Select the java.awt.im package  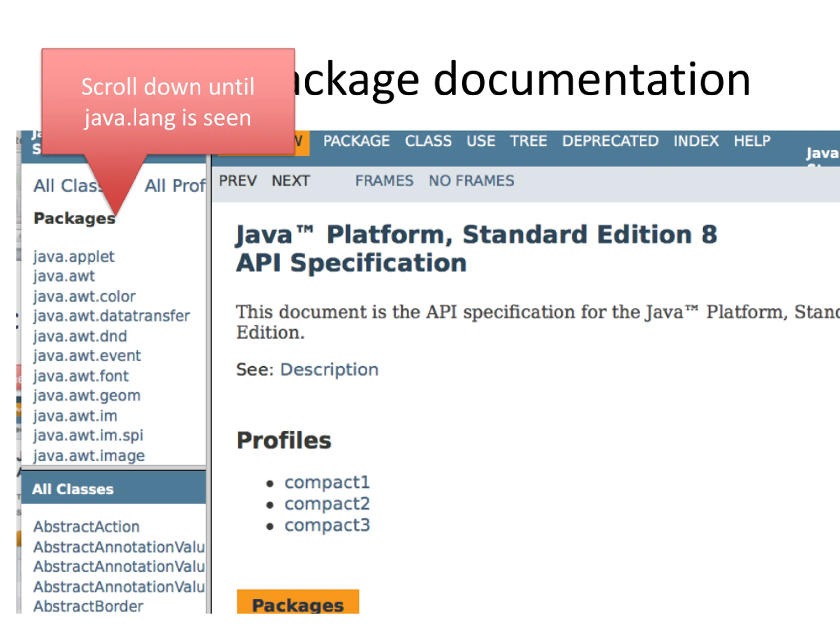[x=75, y=416]
